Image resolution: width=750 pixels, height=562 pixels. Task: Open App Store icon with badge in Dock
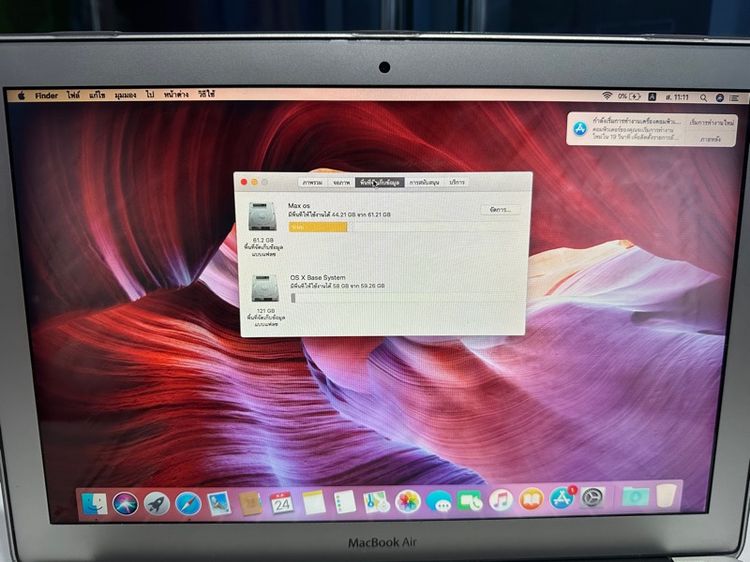point(562,498)
